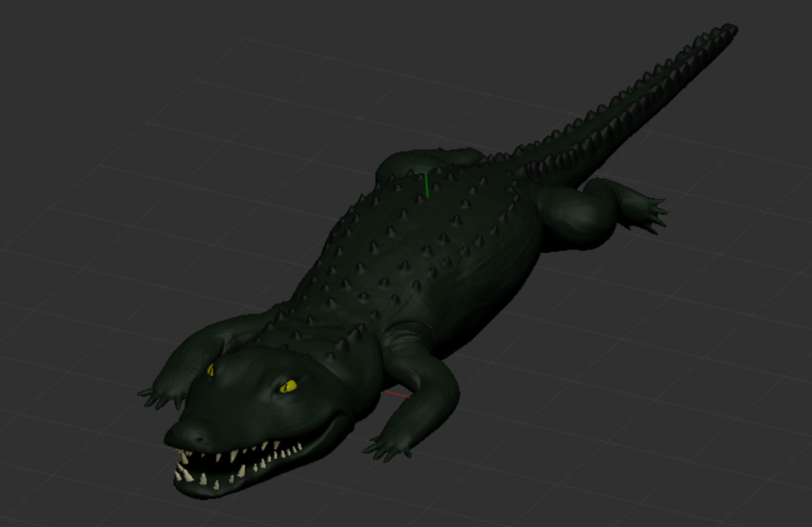Click the red X-axis gizmo line
Image resolution: width=812 pixels, height=527 pixels.
[398, 394]
